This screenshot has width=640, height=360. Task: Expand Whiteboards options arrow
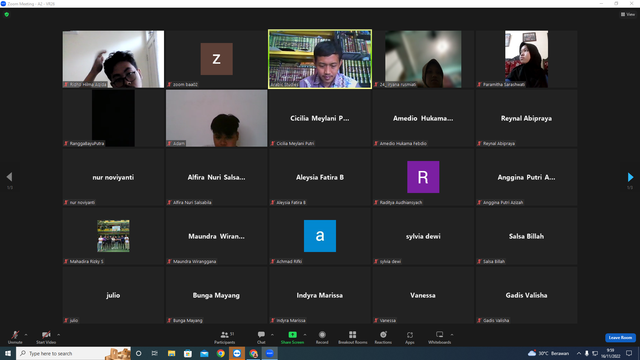(x=452, y=335)
